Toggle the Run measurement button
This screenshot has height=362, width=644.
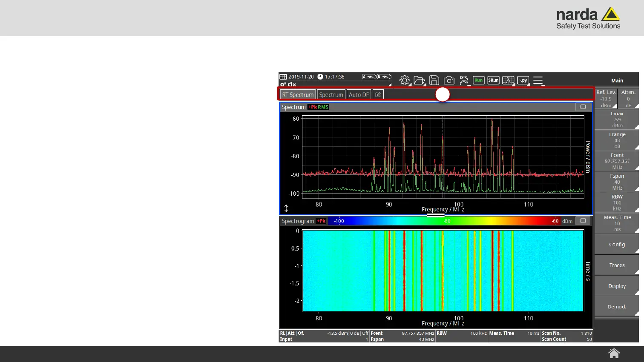pyautogui.click(x=478, y=80)
